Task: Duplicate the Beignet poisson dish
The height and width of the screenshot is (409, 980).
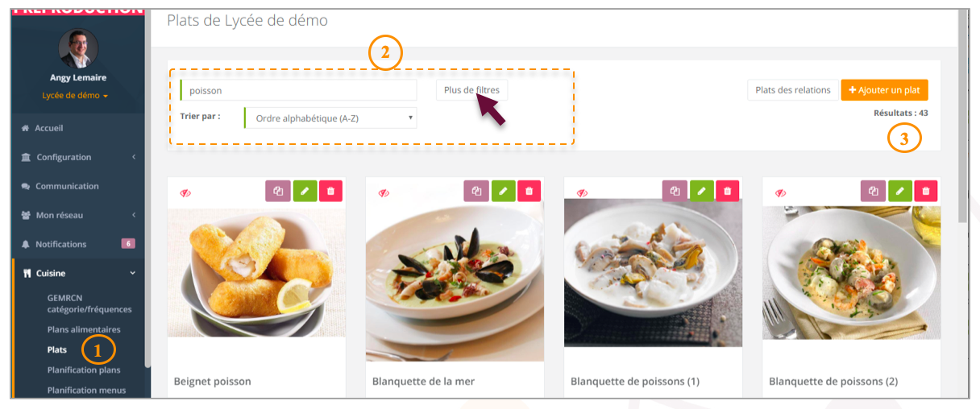Action: tap(278, 191)
